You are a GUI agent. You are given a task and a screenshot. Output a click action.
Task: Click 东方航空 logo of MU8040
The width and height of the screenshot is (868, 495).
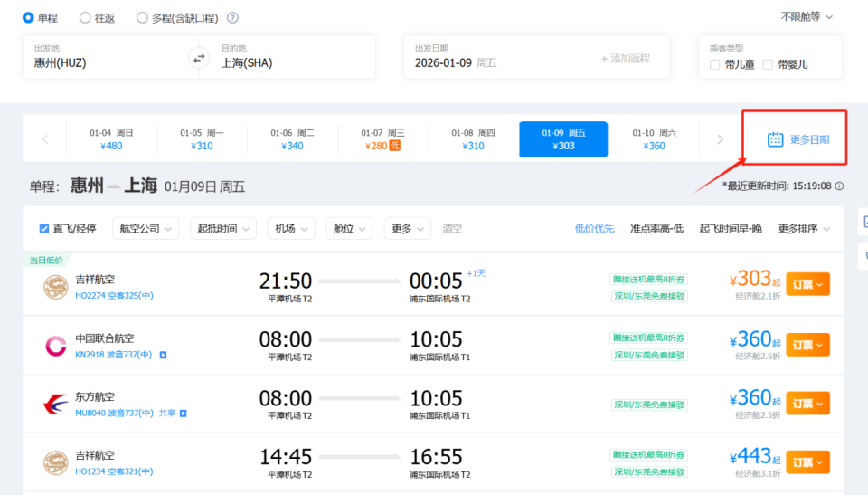point(55,405)
